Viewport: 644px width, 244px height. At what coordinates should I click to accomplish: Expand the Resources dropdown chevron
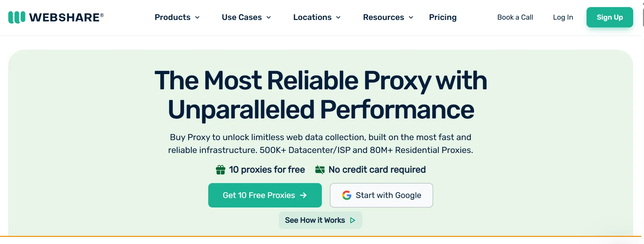[411, 18]
